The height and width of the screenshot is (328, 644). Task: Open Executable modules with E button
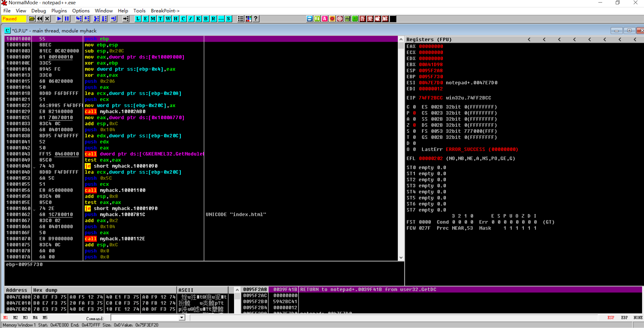click(145, 19)
